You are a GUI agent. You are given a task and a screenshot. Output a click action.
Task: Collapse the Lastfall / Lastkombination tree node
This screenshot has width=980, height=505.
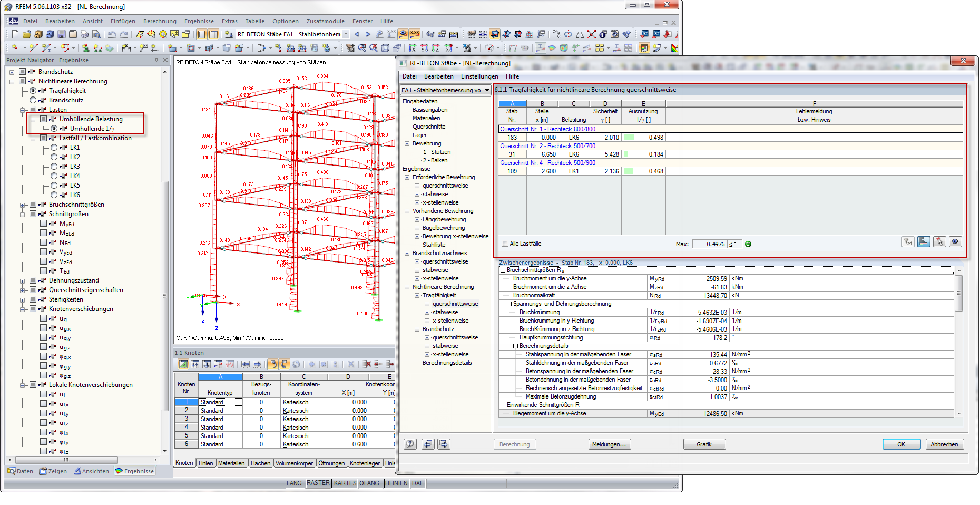click(33, 138)
